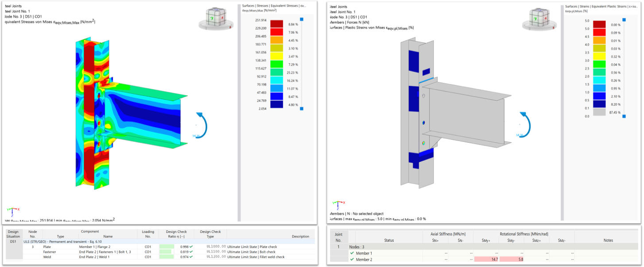
Task: Click the status check mark for Member 2
Action: point(352,259)
